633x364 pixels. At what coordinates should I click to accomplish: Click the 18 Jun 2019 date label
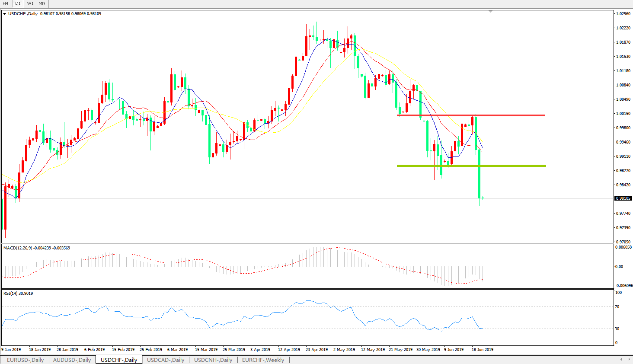click(482, 349)
